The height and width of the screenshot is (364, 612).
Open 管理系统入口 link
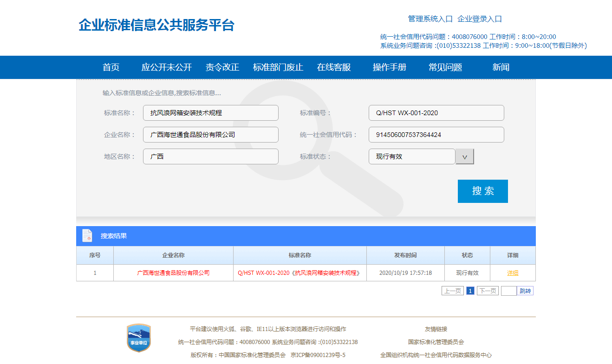(430, 19)
